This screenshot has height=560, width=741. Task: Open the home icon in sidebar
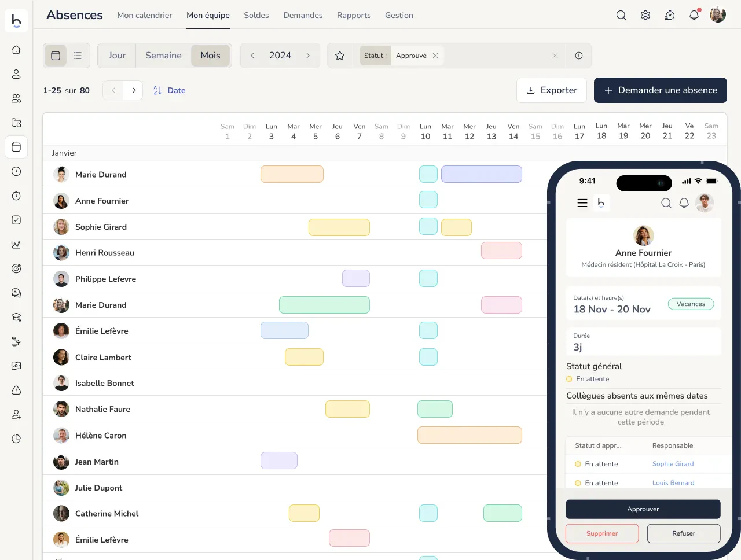click(16, 50)
